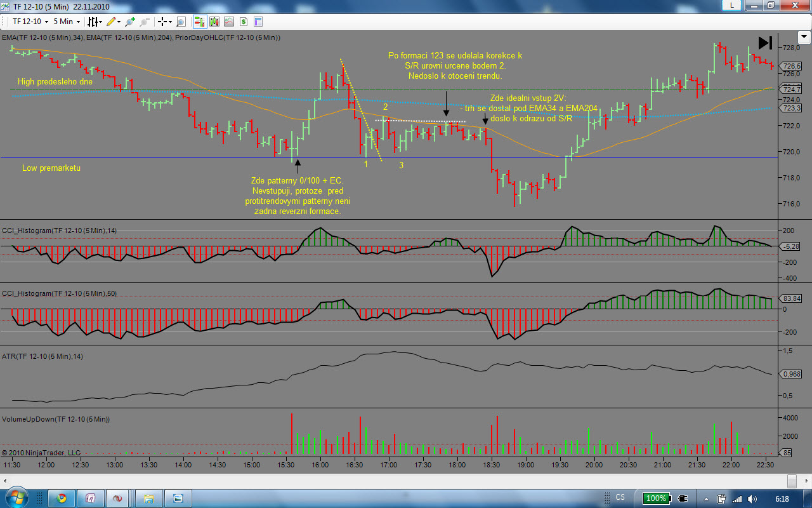Select the crosshair cursor tool
812x508 pixels.
[163, 22]
